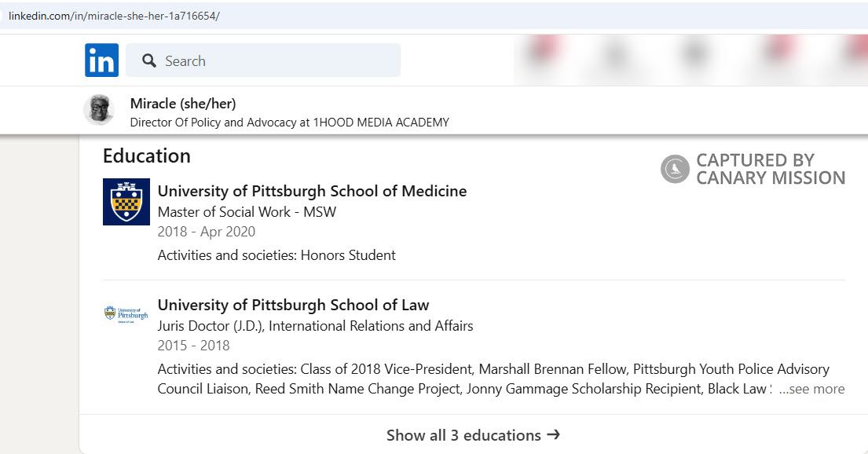Screen dimensions: 868x454
Task: Select the Juris Doctor degree line
Action: (x=315, y=325)
